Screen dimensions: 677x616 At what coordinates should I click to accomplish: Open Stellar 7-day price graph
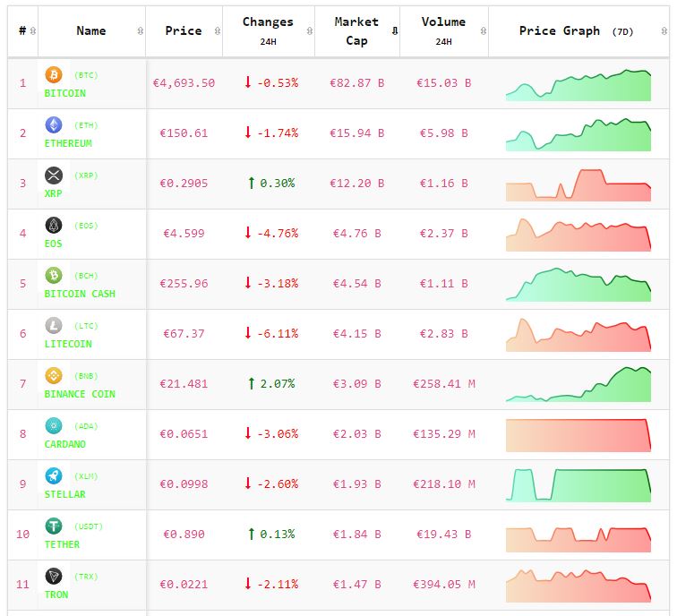click(x=578, y=484)
